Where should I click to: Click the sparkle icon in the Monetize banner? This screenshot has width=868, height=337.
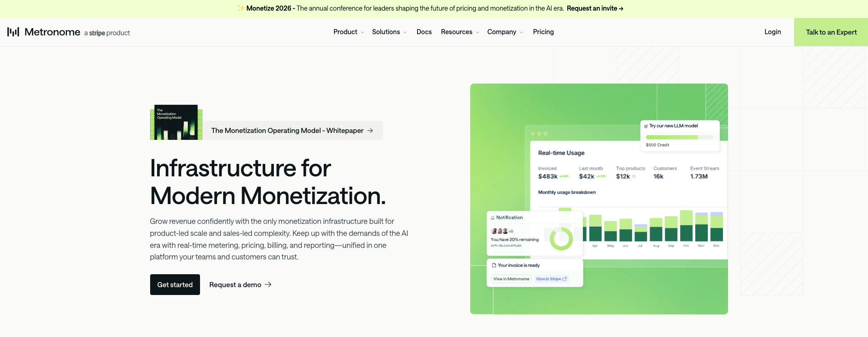tap(241, 8)
